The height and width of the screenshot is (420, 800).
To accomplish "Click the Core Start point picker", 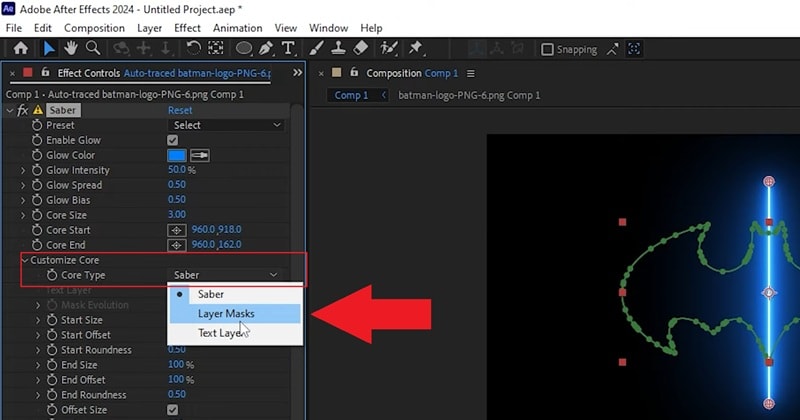I will pos(177,230).
